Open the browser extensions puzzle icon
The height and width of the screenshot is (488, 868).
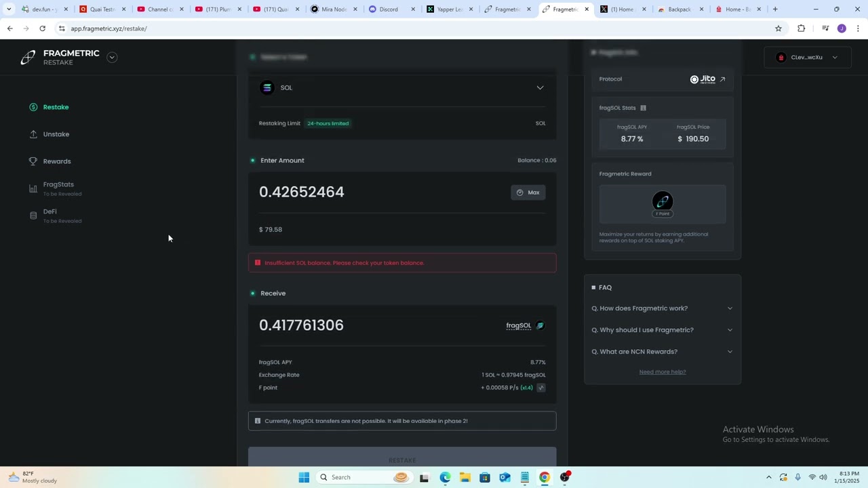[801, 28]
